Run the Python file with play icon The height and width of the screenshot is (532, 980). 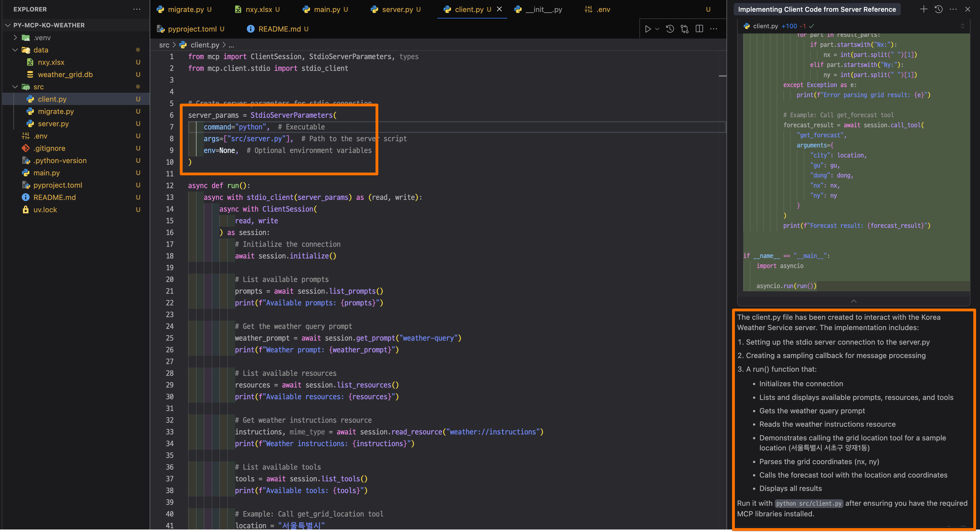[647, 29]
